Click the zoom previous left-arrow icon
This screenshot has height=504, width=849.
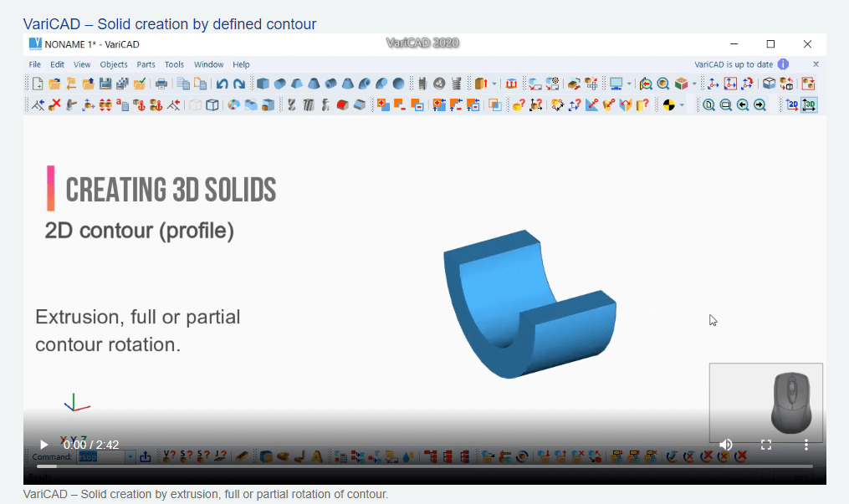pos(743,105)
